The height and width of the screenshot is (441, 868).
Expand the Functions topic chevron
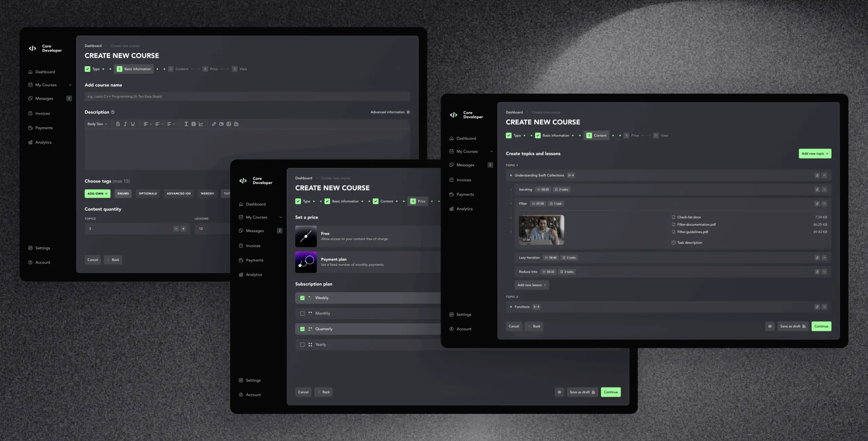click(824, 307)
